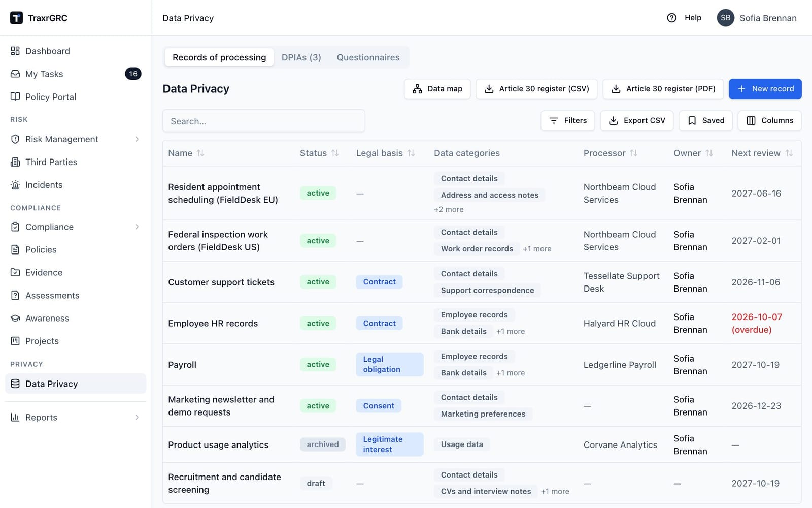The width and height of the screenshot is (812, 508).
Task: Click the draft status badge
Action: point(316,483)
